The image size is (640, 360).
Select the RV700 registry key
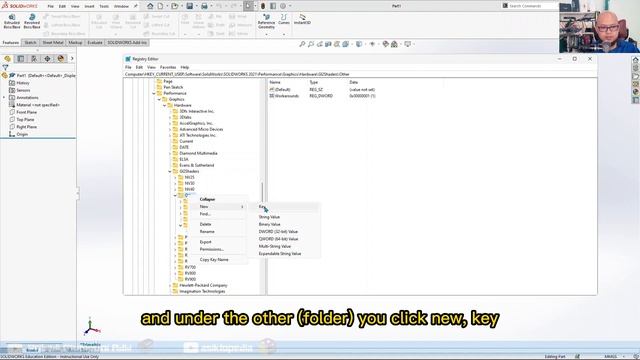tap(190, 267)
